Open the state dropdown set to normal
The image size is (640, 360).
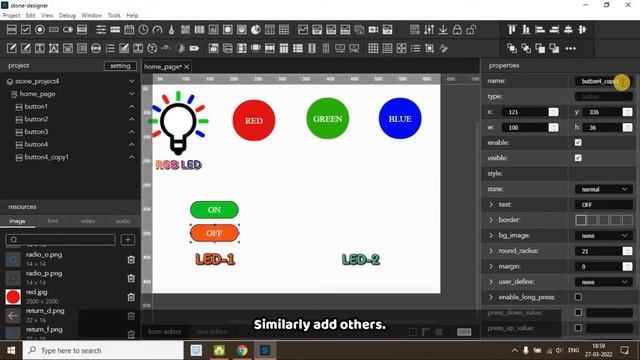click(604, 189)
